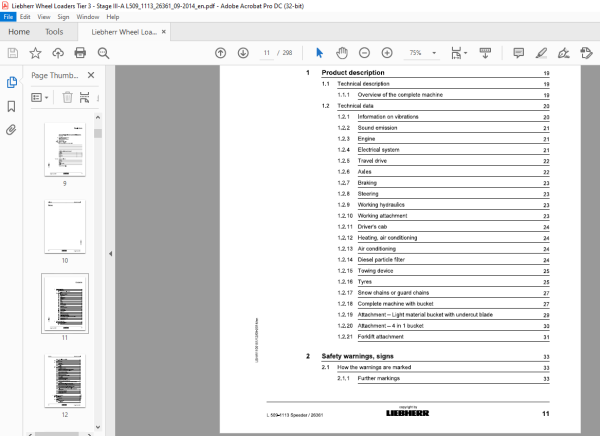The width and height of the screenshot is (600, 436).
Task: Open 'Overview of the complete machine' entry
Action: (400, 95)
